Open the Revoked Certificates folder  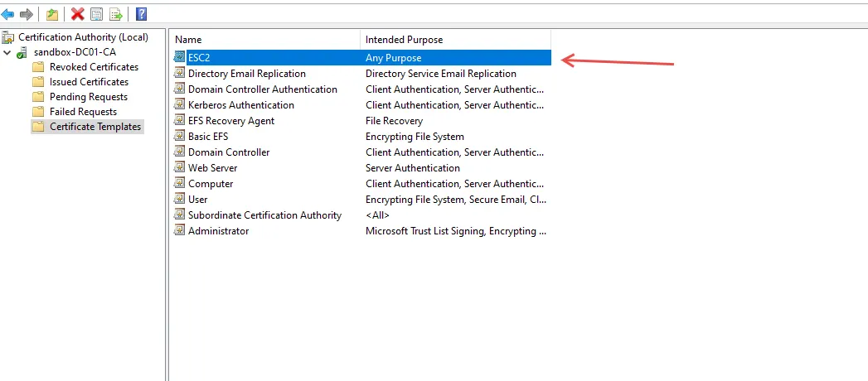[94, 67]
